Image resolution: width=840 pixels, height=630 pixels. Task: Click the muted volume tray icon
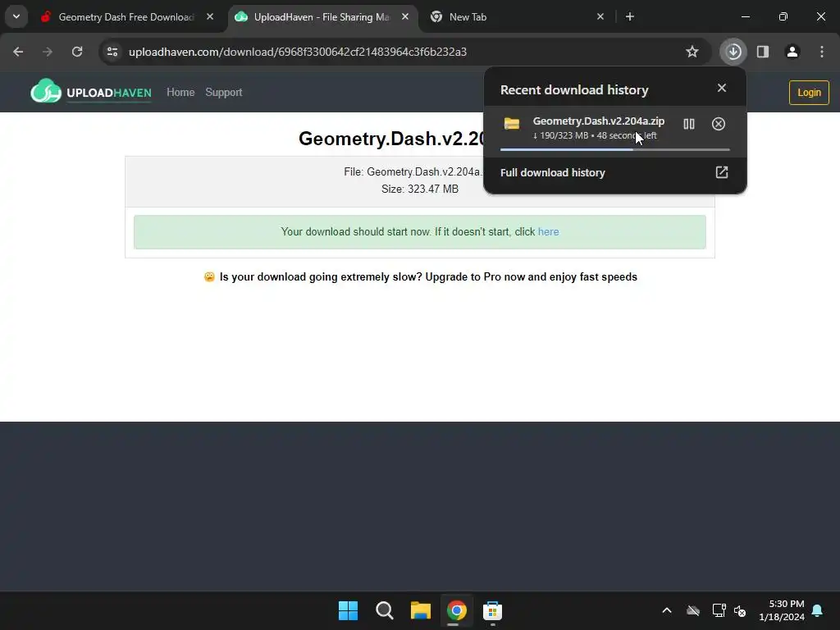(x=740, y=610)
